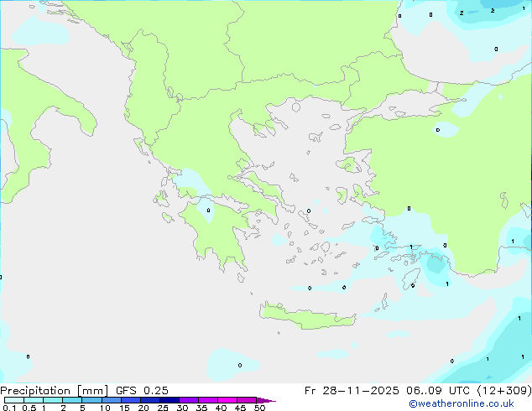Select the '50' legend scale label
The width and height of the screenshot is (532, 411).
259,408
